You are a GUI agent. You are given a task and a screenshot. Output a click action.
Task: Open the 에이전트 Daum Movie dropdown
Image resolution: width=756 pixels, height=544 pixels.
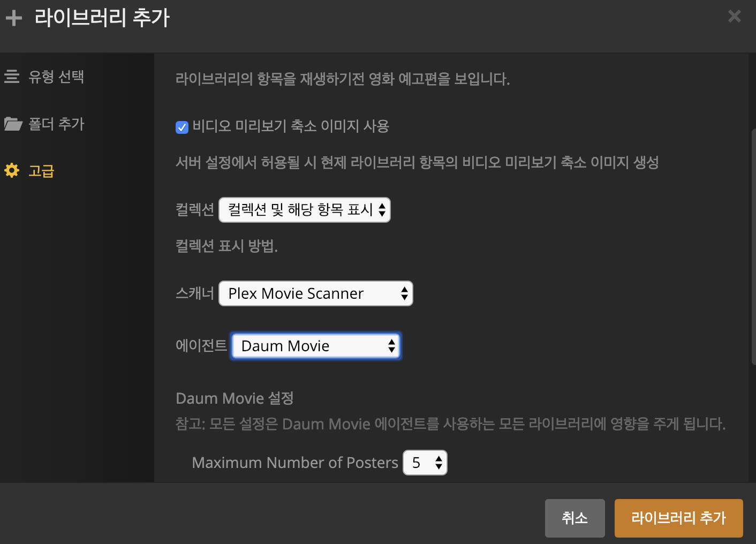click(316, 346)
